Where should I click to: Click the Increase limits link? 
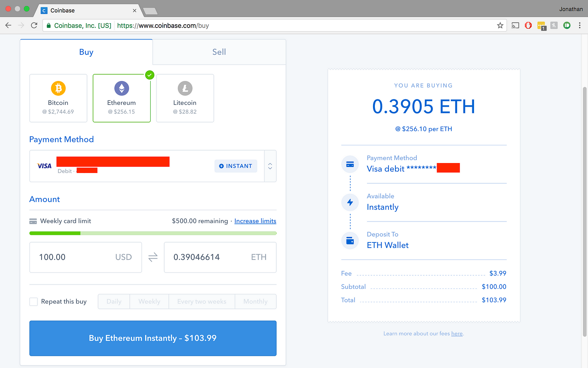click(x=255, y=221)
